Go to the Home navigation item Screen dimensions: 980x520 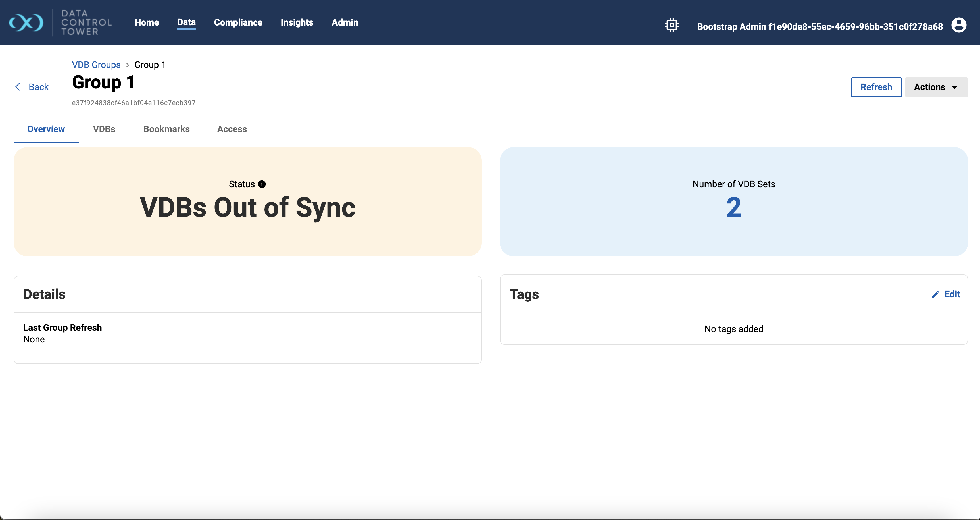tap(147, 22)
